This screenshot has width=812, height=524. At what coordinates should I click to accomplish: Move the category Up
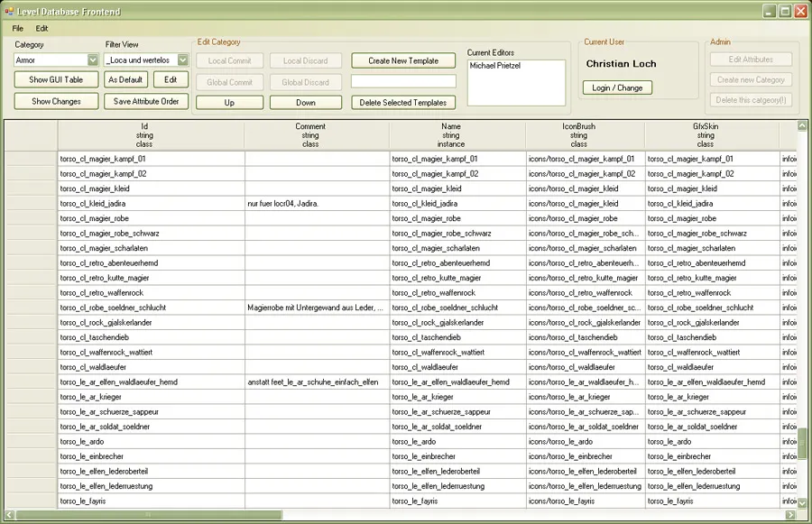(x=229, y=103)
